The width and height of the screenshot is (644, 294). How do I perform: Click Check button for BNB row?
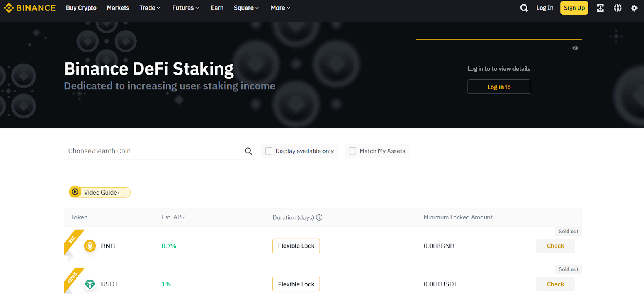point(555,246)
